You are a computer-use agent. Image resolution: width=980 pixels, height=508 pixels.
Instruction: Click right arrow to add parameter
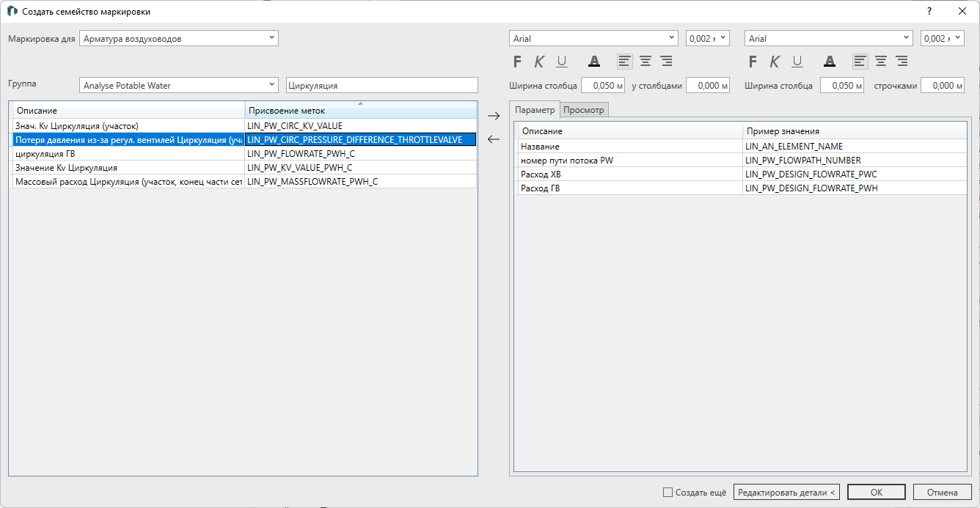494,116
